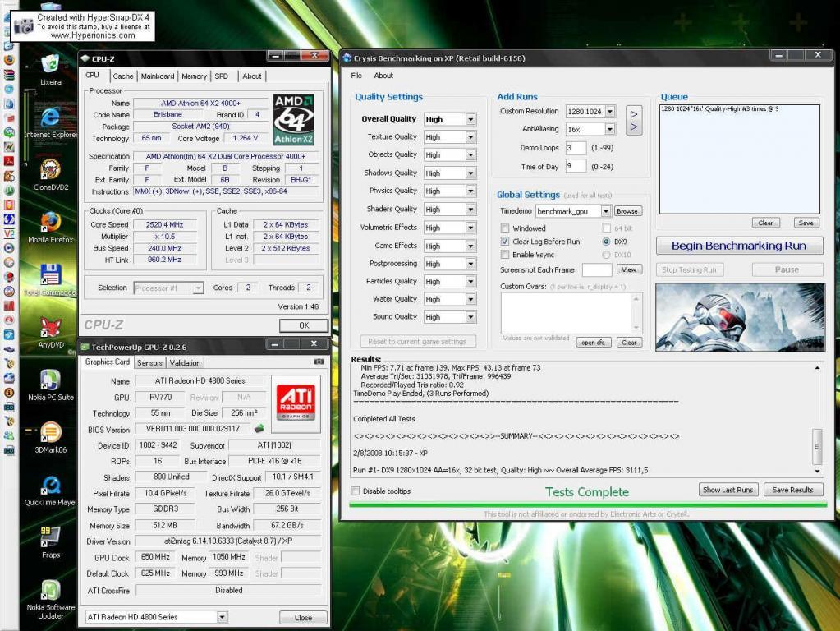Image resolution: width=840 pixels, height=631 pixels.
Task: Click the AMD 64 Athlon X2 logo in CPU-Z
Action: click(294, 120)
